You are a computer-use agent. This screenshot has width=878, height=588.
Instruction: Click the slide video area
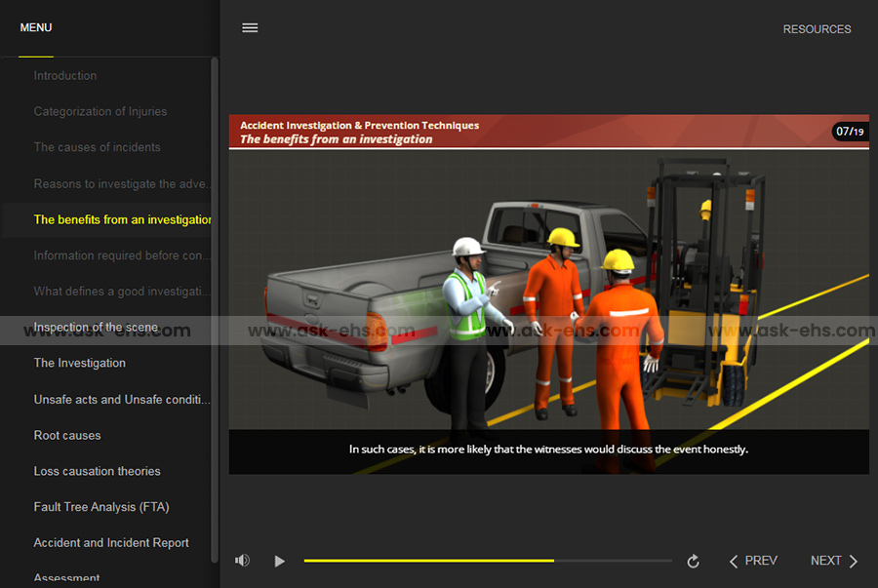pyautogui.click(x=548, y=293)
